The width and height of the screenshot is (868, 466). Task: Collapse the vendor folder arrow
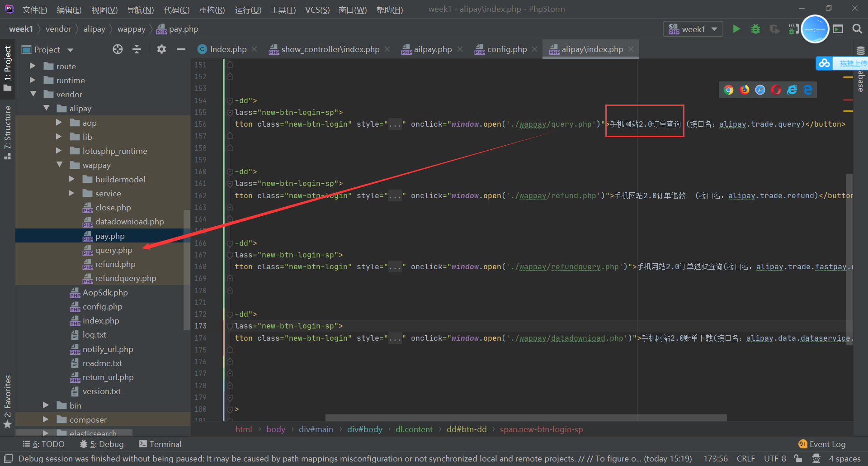33,94
